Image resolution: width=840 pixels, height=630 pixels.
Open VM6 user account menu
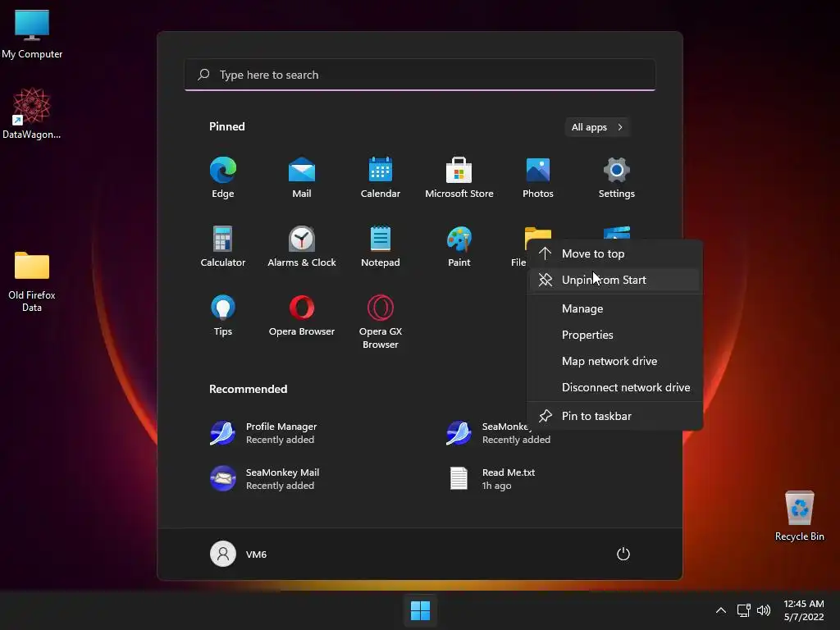point(239,554)
